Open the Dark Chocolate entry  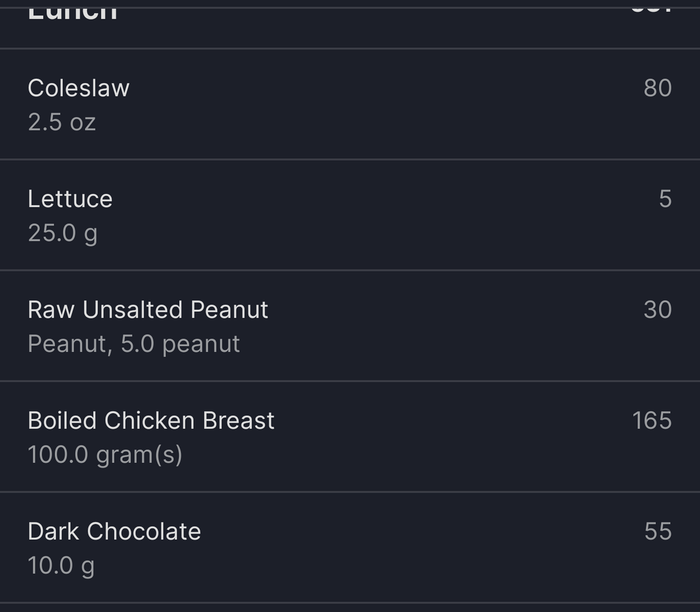pos(350,547)
